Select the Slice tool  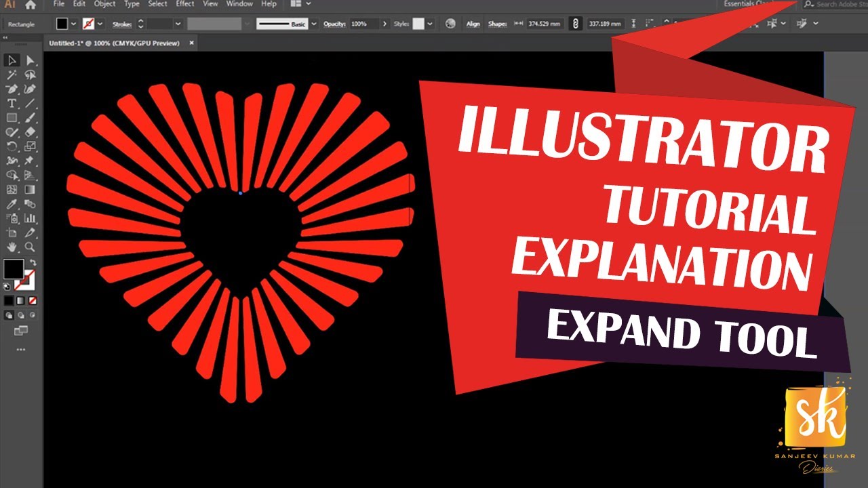click(x=30, y=233)
